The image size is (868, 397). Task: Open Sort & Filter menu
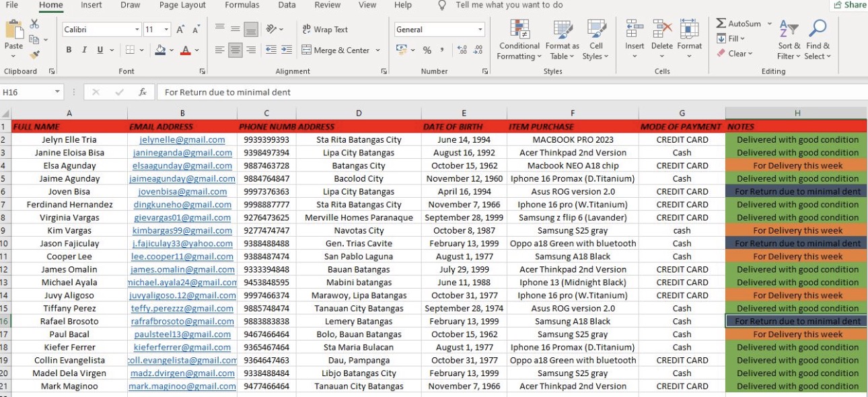pyautogui.click(x=789, y=40)
